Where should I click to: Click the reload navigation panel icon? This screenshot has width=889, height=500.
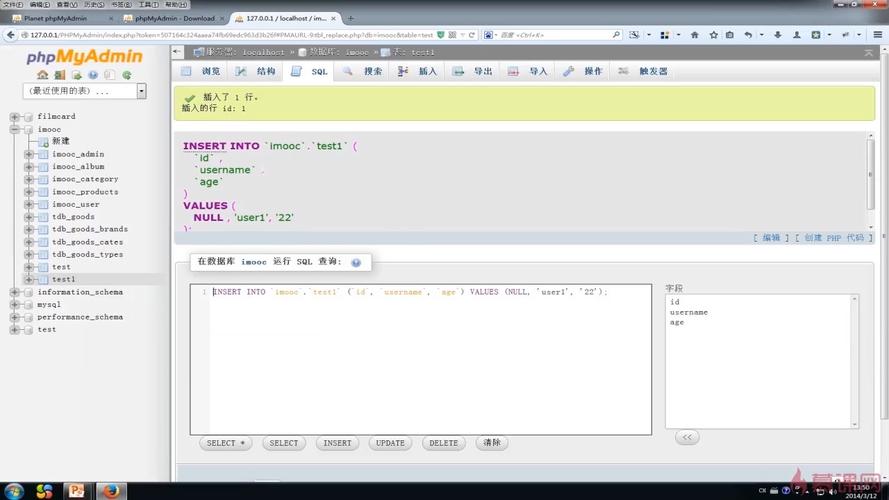(127, 75)
